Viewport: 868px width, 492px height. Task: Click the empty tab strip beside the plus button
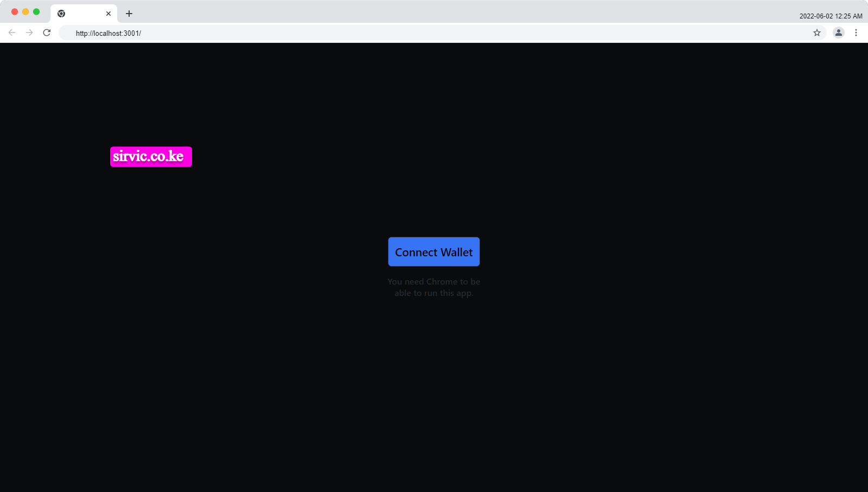click(434, 12)
